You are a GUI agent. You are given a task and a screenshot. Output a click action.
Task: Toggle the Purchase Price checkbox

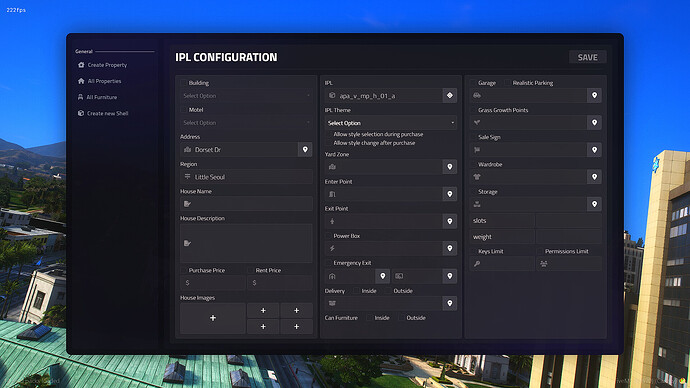point(184,270)
